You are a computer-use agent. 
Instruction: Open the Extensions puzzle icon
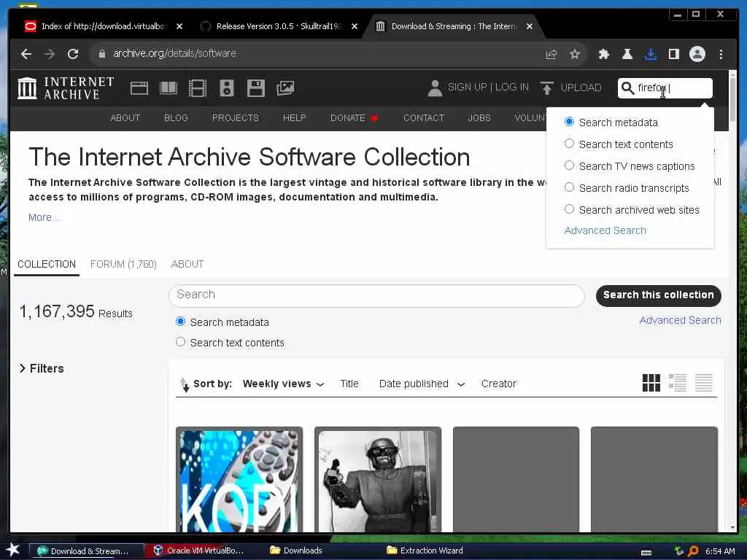pyautogui.click(x=603, y=54)
